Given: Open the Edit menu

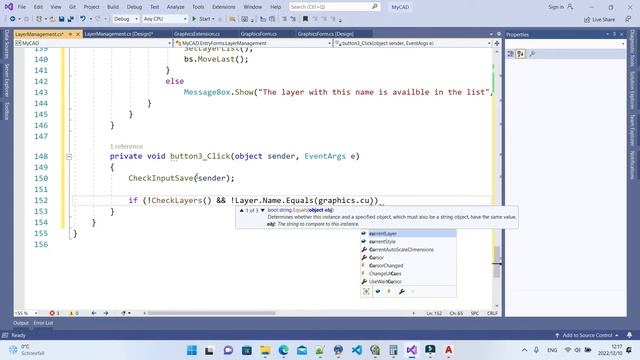Looking at the screenshot, I should click(x=38, y=7).
